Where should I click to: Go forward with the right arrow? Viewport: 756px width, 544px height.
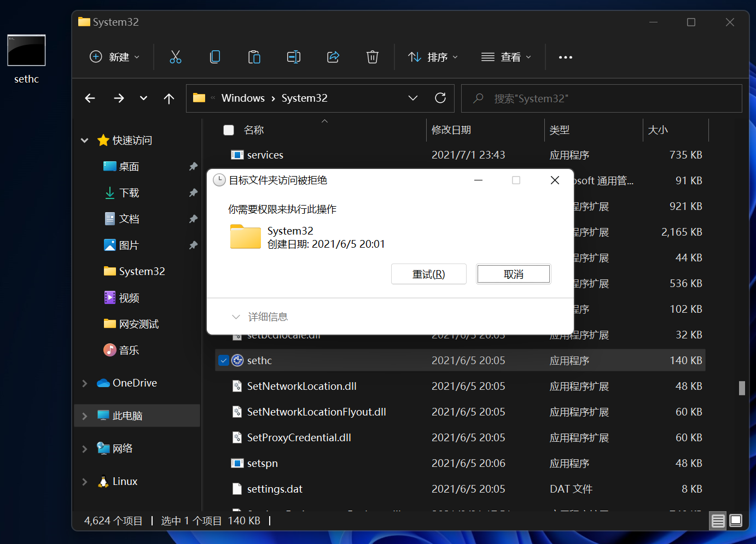119,98
